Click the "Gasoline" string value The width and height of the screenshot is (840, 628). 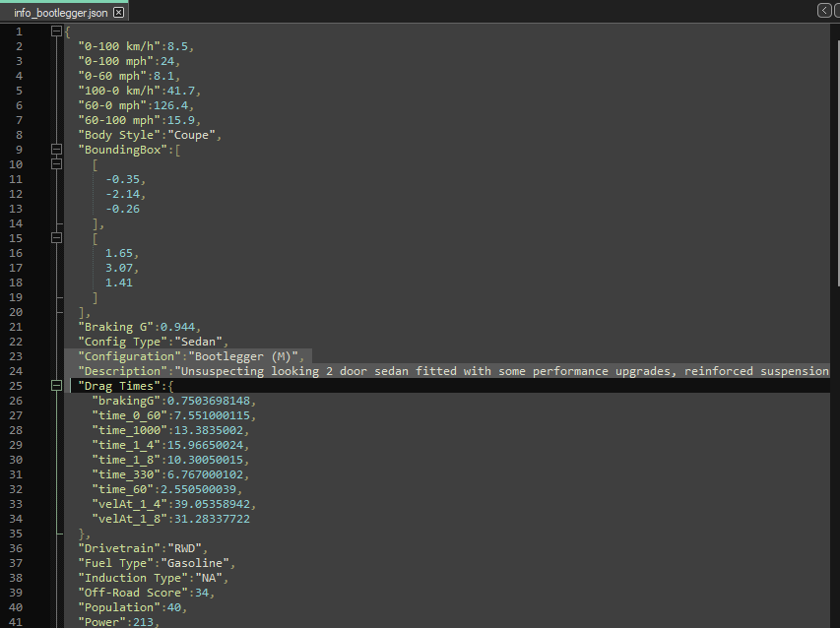point(194,563)
